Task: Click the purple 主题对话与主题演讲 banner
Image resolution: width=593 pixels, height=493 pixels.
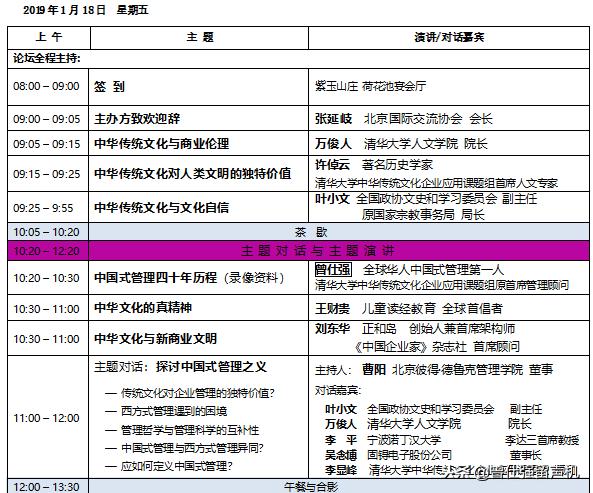Action: 338,251
